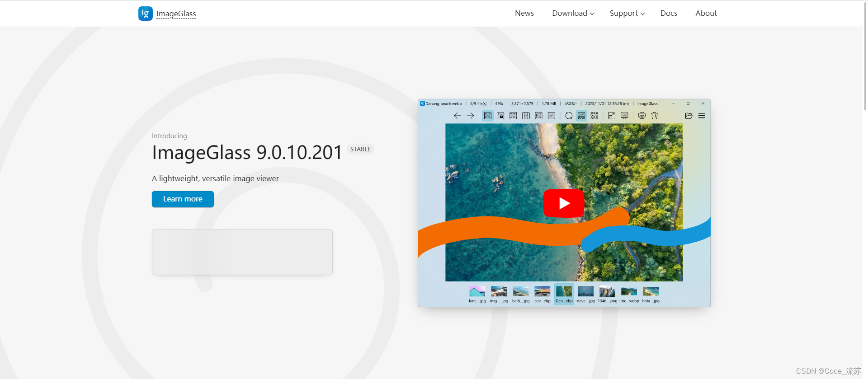This screenshot has height=379, width=868.
Task: Click the '1.78 MB' file size text
Action: click(549, 103)
